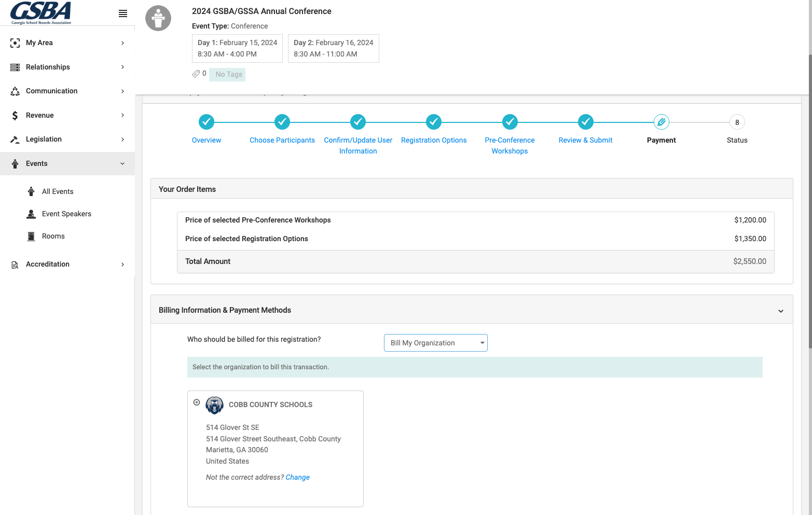Click the Payment step pencil icon
This screenshot has height=515, width=812.
[662, 122]
